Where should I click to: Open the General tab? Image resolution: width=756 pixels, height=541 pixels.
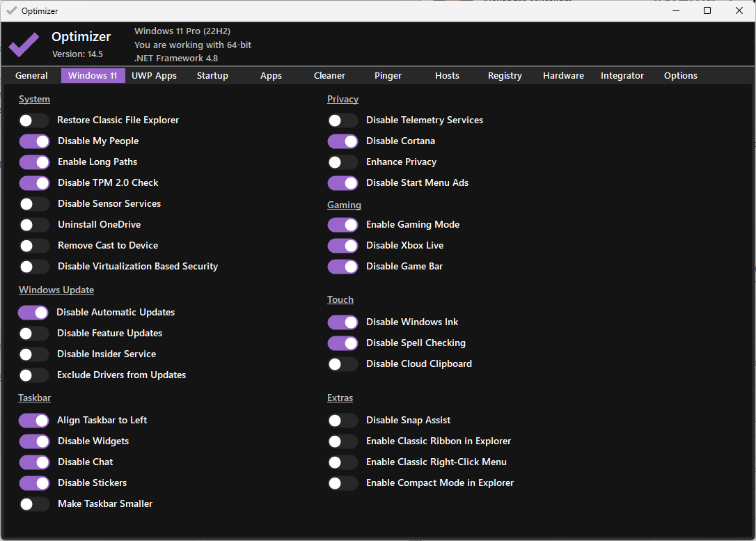[x=31, y=76]
